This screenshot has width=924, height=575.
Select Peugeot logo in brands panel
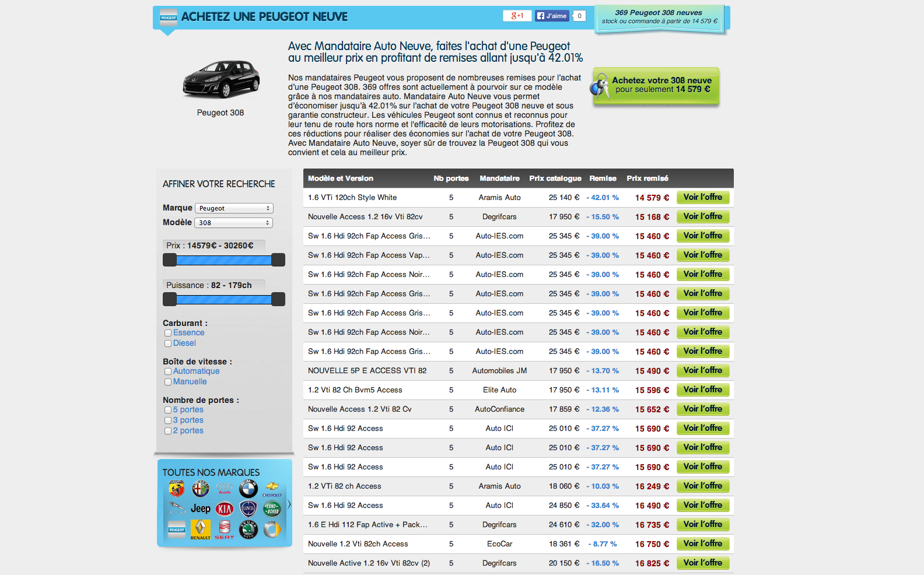tap(177, 530)
